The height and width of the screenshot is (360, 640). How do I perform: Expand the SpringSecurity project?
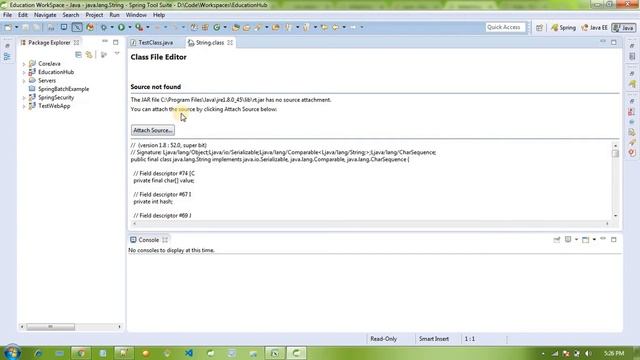click(x=24, y=98)
